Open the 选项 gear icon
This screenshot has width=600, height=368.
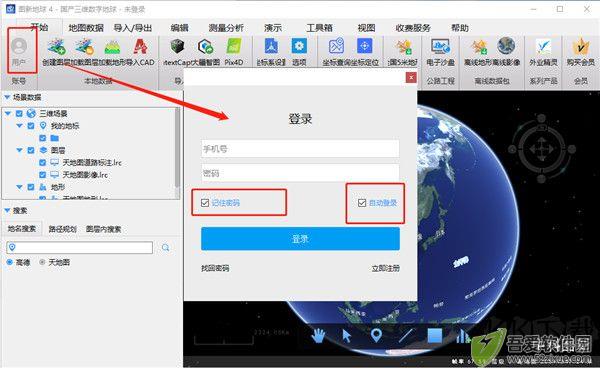[299, 47]
